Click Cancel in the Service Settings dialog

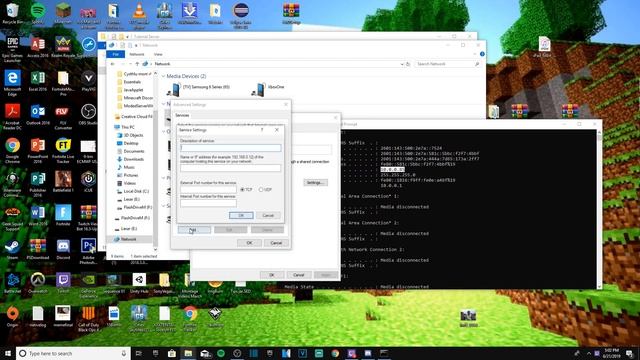point(268,216)
